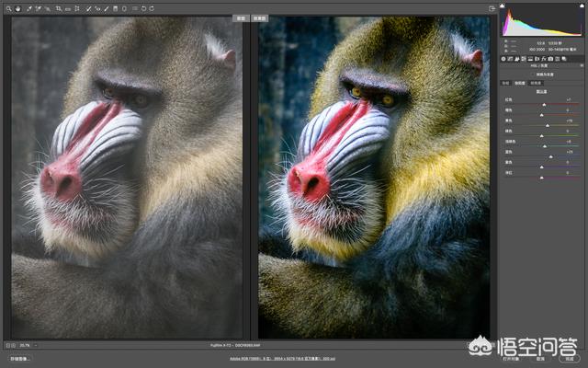This screenshot has height=368, width=588.
Task: Select the Crop tool
Action: click(x=59, y=8)
